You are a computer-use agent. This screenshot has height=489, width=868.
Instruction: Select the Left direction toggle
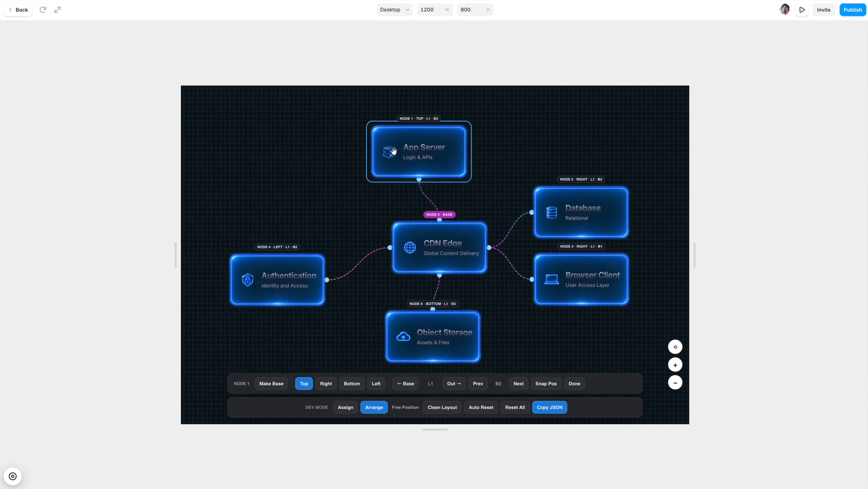pyautogui.click(x=376, y=384)
